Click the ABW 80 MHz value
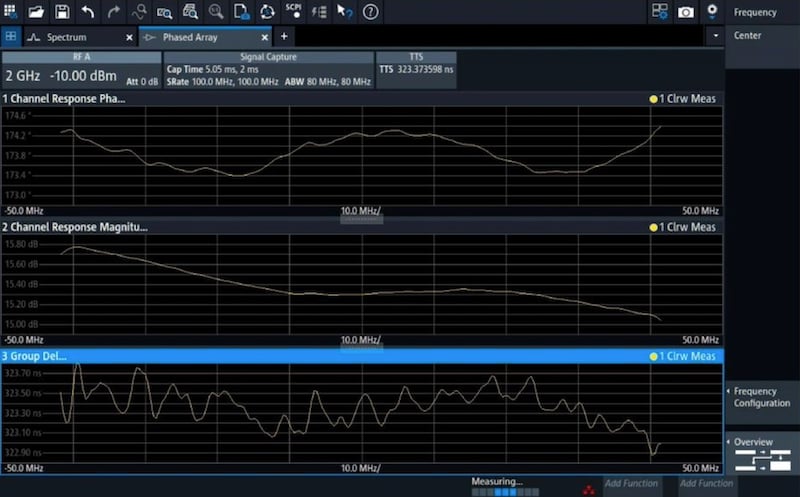Screen dimensions: 800x497 point(328,82)
